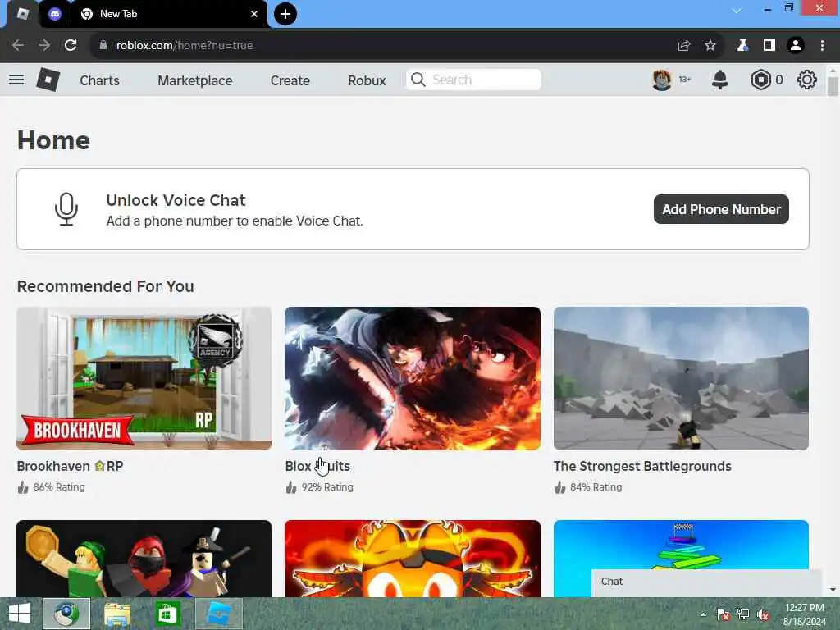Open the Marketplace menu
The image size is (840, 630).
point(195,80)
